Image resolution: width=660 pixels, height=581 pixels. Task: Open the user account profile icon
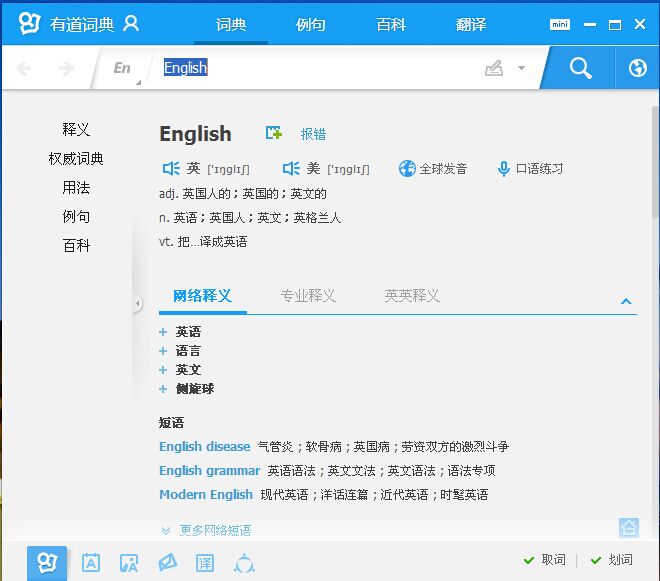pos(131,24)
